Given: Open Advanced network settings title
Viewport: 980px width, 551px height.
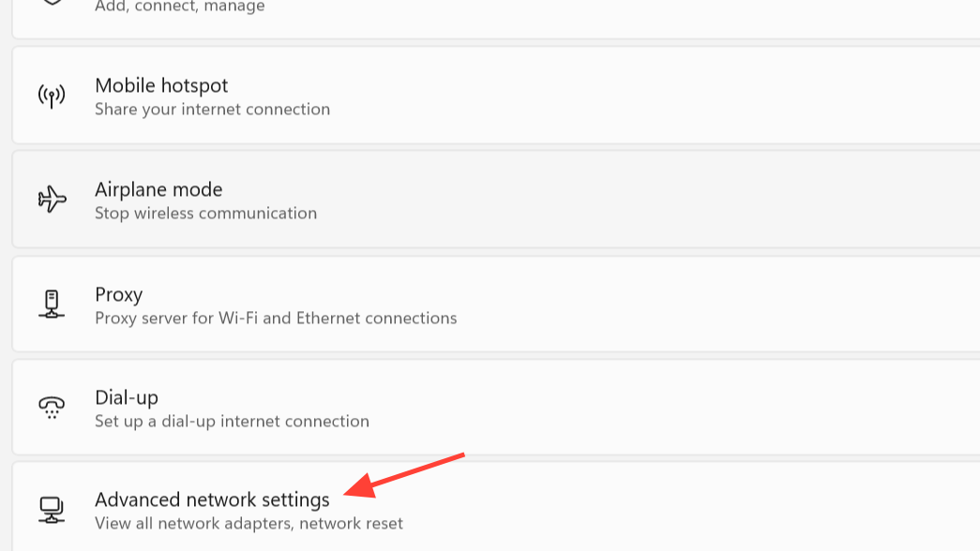Looking at the screenshot, I should point(212,499).
